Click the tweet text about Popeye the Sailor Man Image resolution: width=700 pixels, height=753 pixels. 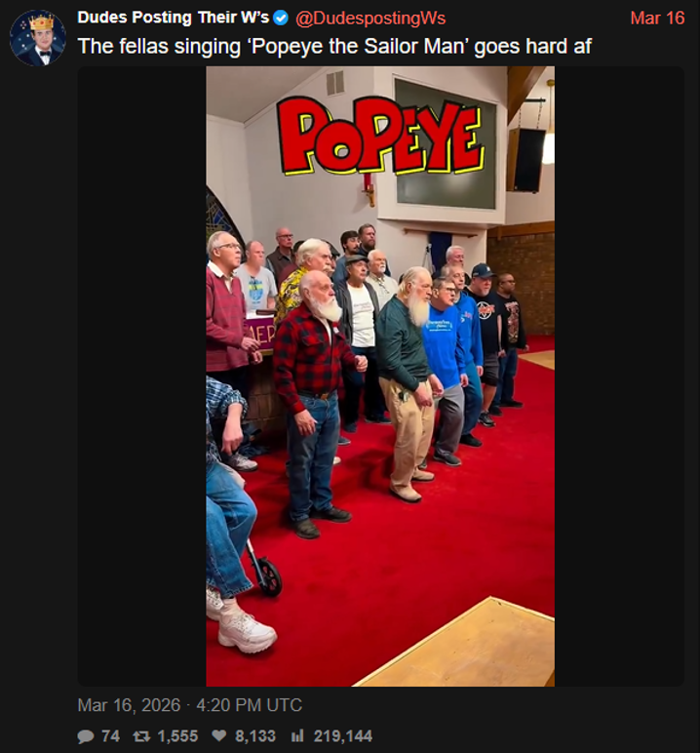pyautogui.click(x=334, y=47)
